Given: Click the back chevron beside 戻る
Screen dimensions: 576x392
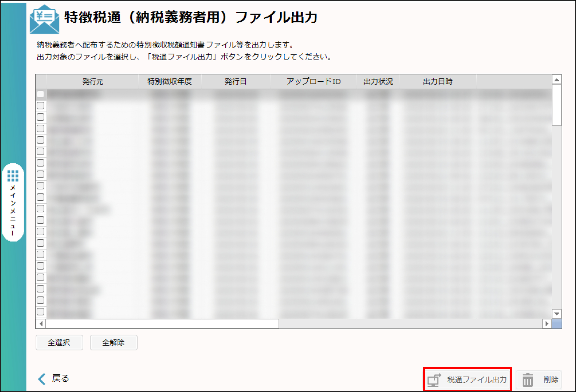Looking at the screenshot, I should point(42,379).
